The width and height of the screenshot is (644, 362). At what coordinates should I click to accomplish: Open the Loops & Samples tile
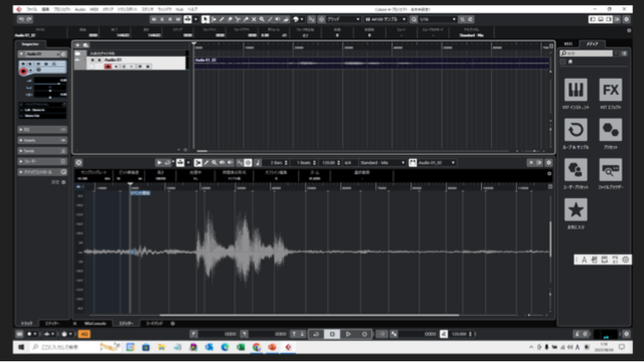(576, 130)
